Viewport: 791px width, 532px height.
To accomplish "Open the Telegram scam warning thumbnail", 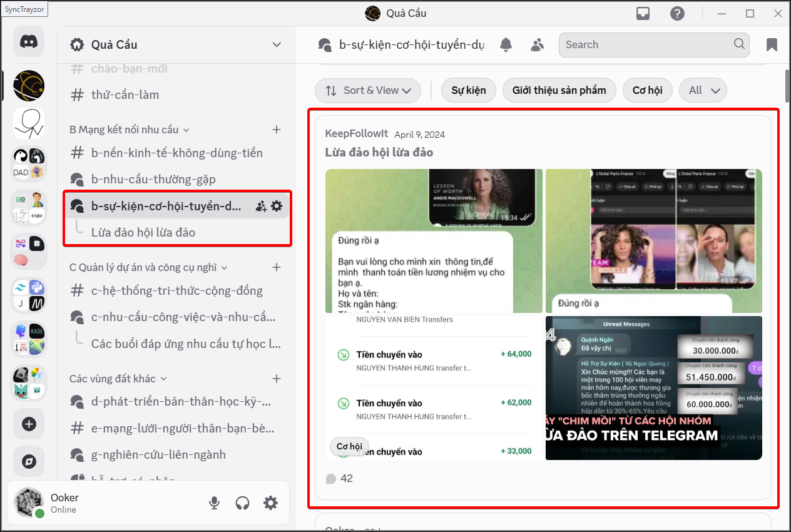I will tap(654, 388).
